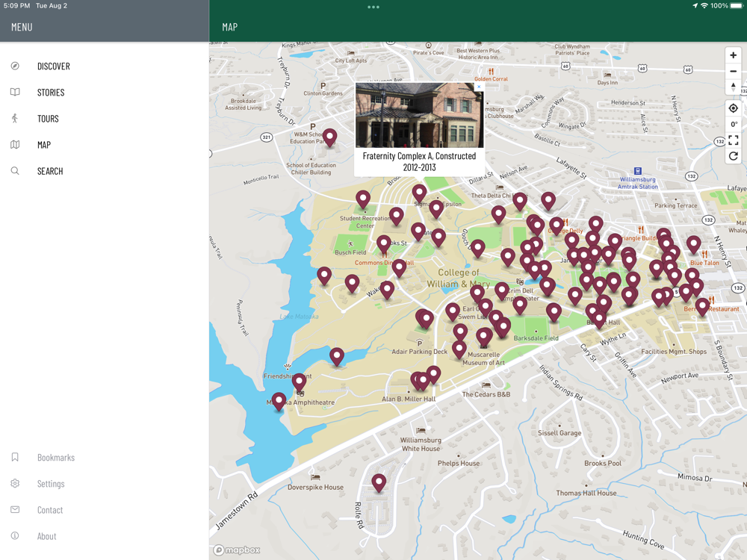Zoom in with the plus map control
747x560 pixels.
734,56
